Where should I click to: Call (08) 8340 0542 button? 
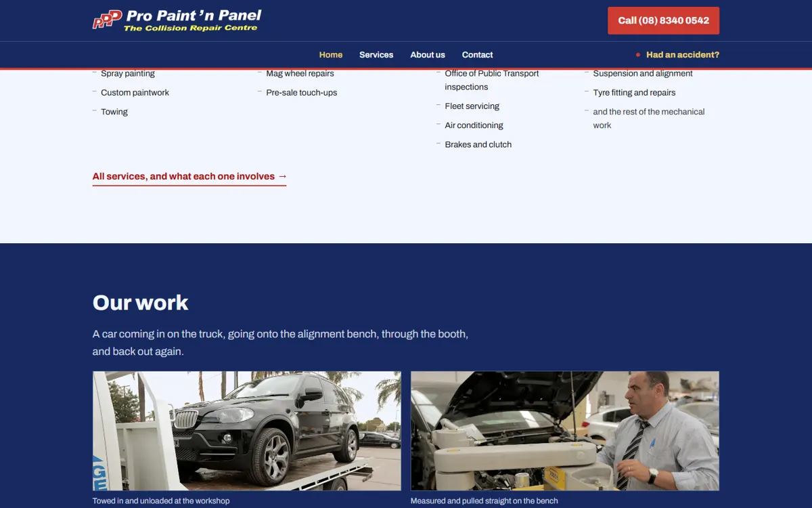(663, 20)
